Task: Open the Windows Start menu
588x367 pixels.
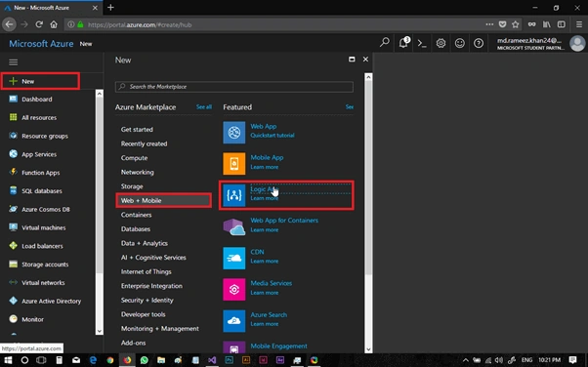Action: click(x=8, y=360)
